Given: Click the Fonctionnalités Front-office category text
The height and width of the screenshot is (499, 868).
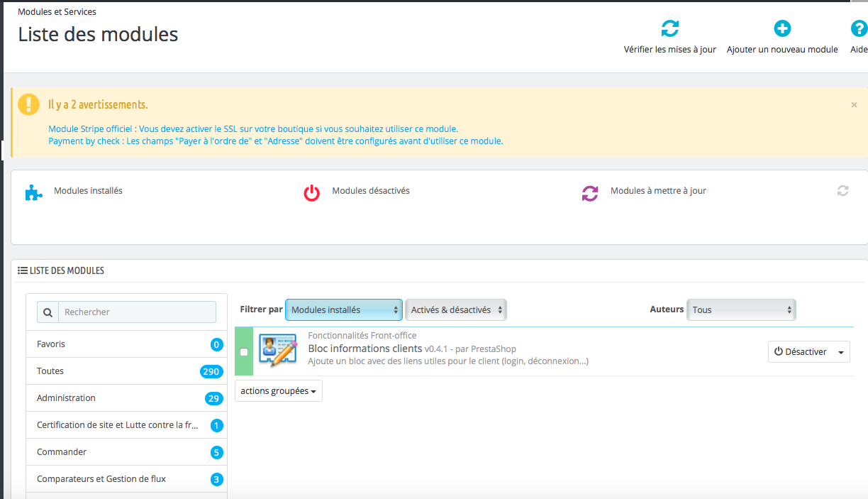Looking at the screenshot, I should point(362,336).
